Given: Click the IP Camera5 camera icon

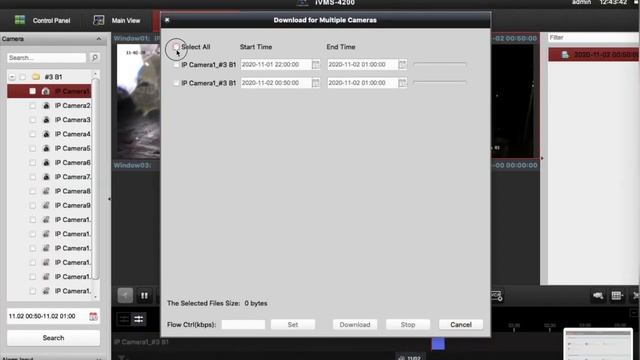Looking at the screenshot, I should pos(46,149).
